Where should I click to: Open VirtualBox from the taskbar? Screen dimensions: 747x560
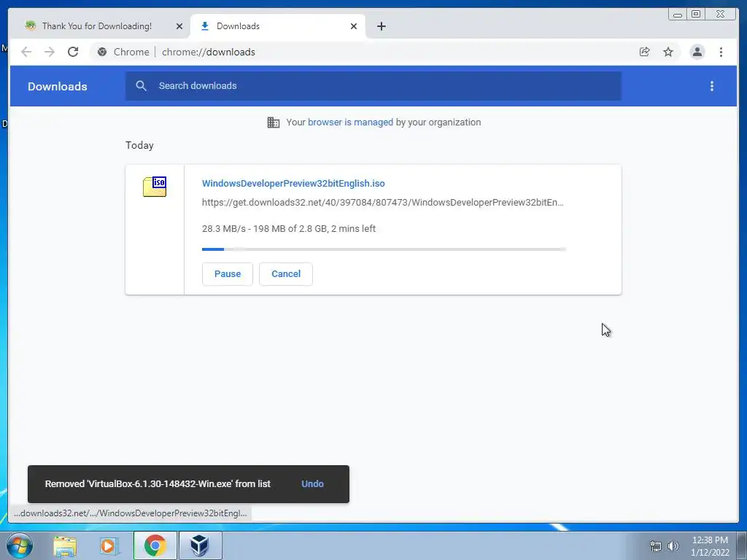[x=200, y=545]
